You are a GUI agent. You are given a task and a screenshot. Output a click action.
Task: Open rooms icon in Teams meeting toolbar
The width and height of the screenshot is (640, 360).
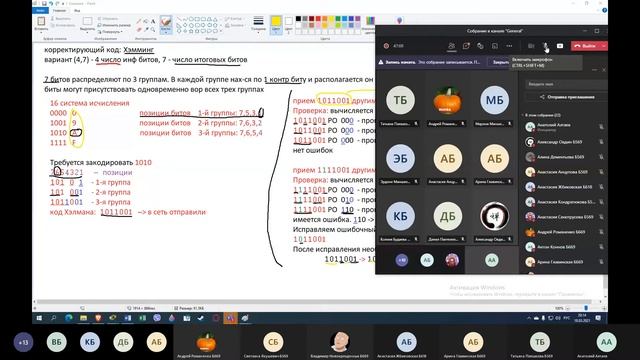click(495, 46)
